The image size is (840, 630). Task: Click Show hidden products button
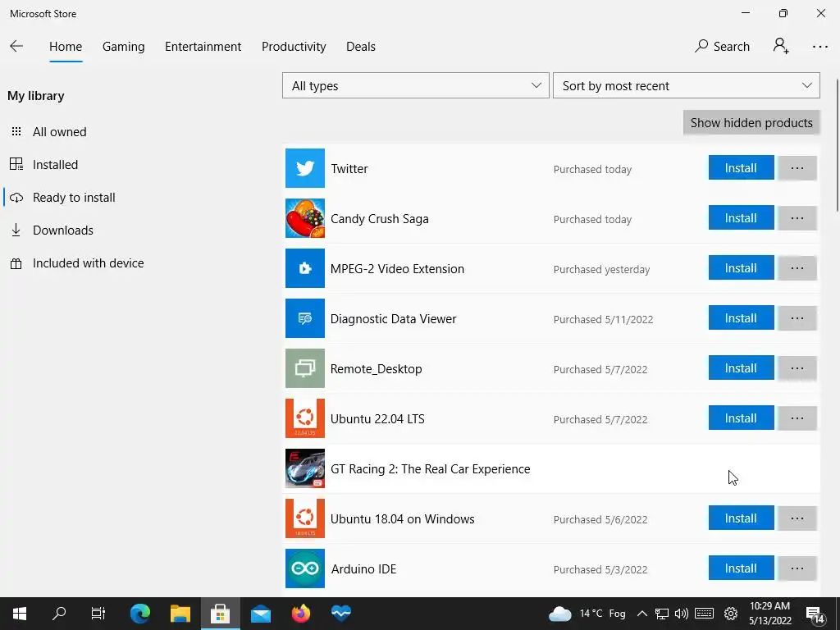tap(751, 123)
